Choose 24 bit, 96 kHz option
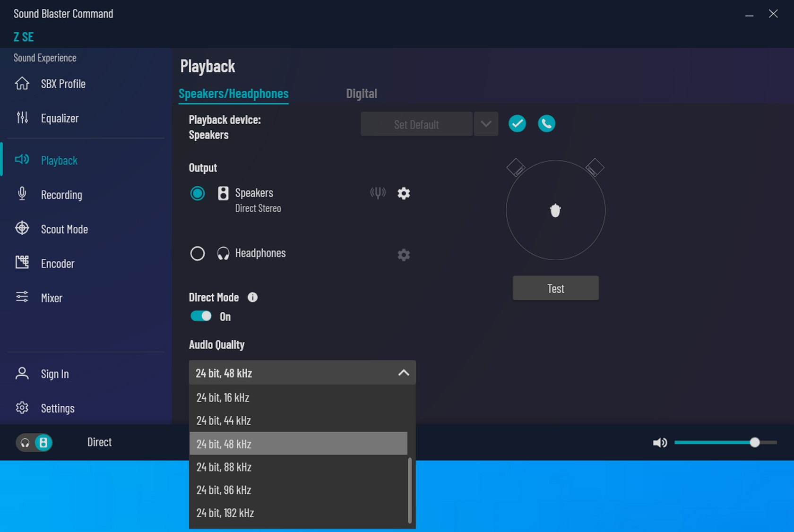 [298, 490]
